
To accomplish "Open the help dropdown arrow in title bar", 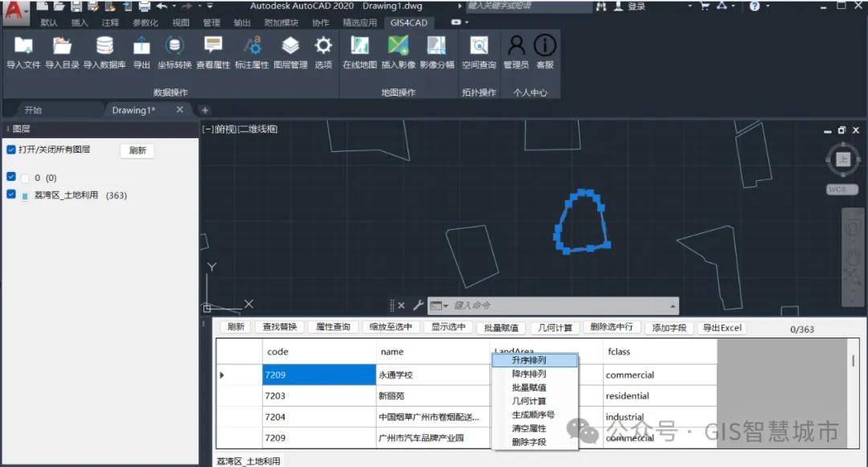I will (x=768, y=6).
